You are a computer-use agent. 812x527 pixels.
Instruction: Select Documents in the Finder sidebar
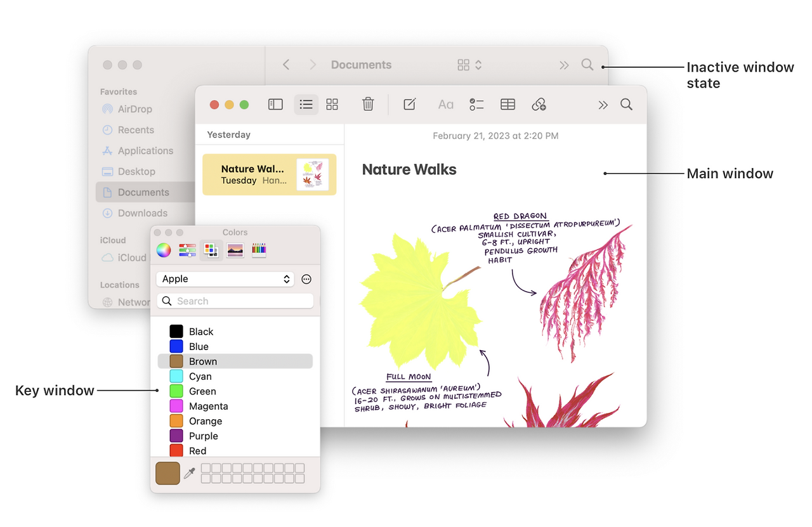click(x=145, y=192)
